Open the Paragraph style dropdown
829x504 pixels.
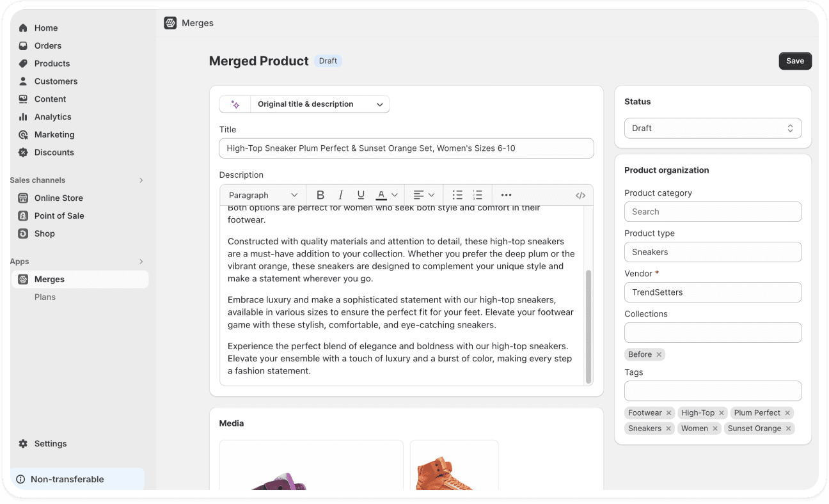(x=262, y=194)
